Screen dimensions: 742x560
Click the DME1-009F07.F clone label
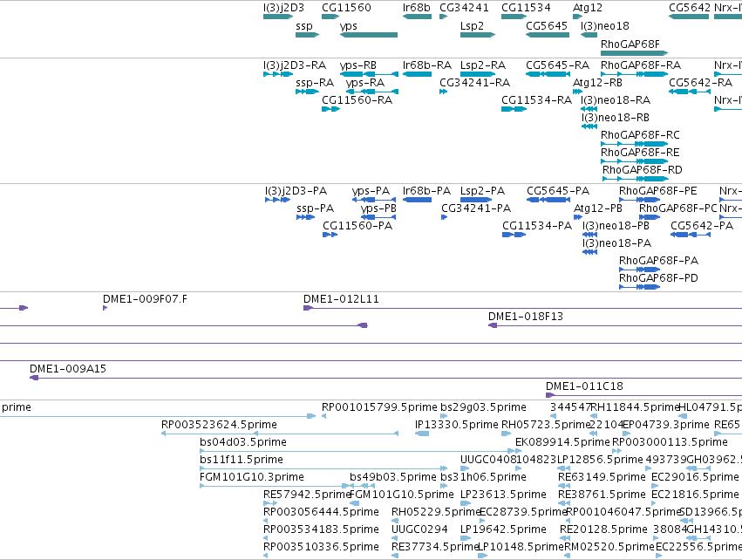click(x=145, y=299)
